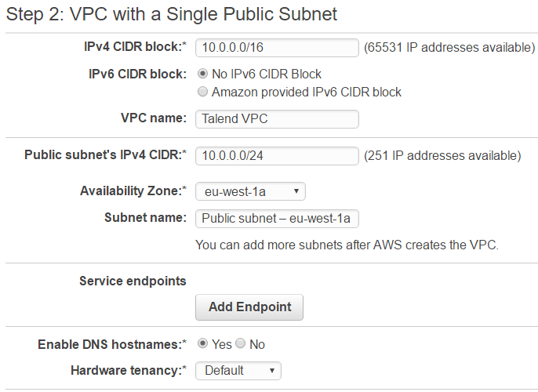
Task: Click the 251 IP addresses available text
Action: click(442, 155)
